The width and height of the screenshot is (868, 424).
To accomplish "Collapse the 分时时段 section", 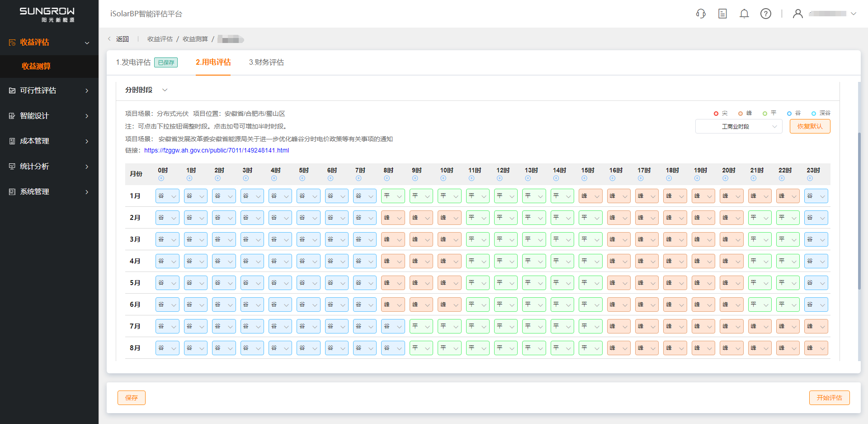I will coord(165,90).
